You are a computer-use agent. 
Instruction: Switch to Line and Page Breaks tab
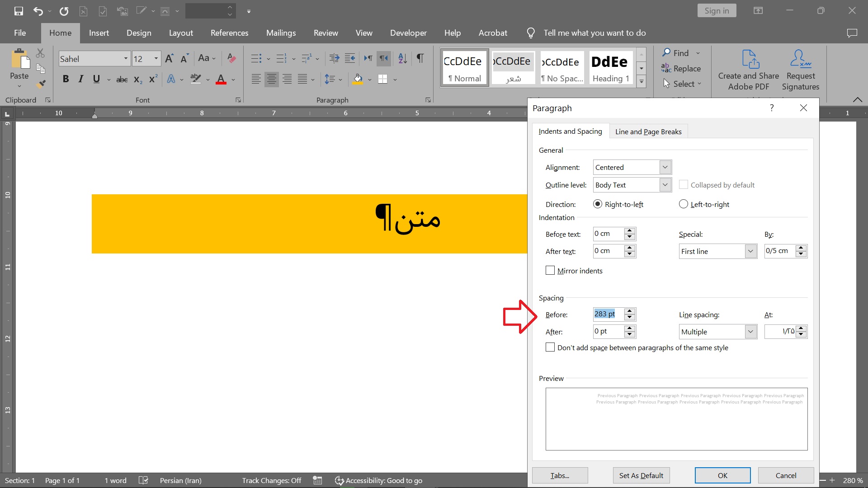tap(648, 131)
